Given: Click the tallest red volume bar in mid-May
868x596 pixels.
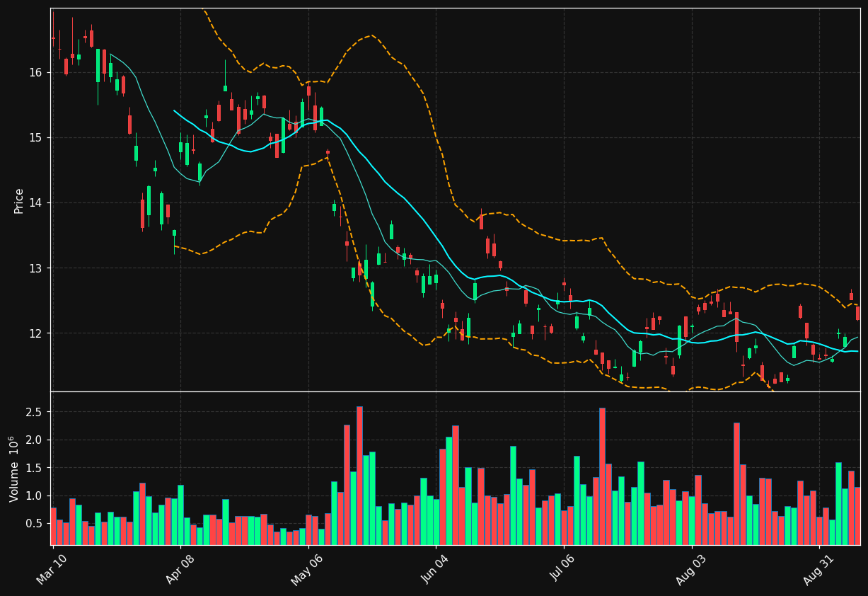Looking at the screenshot, I should (x=359, y=476).
